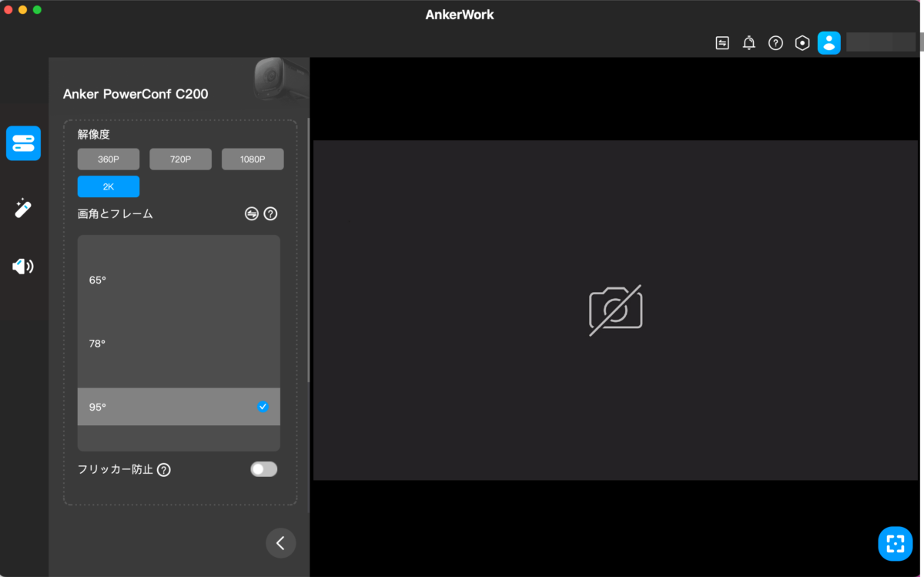Click the hexagon firmware icon in top toolbar
This screenshot has height=577, width=924.
coord(802,43)
